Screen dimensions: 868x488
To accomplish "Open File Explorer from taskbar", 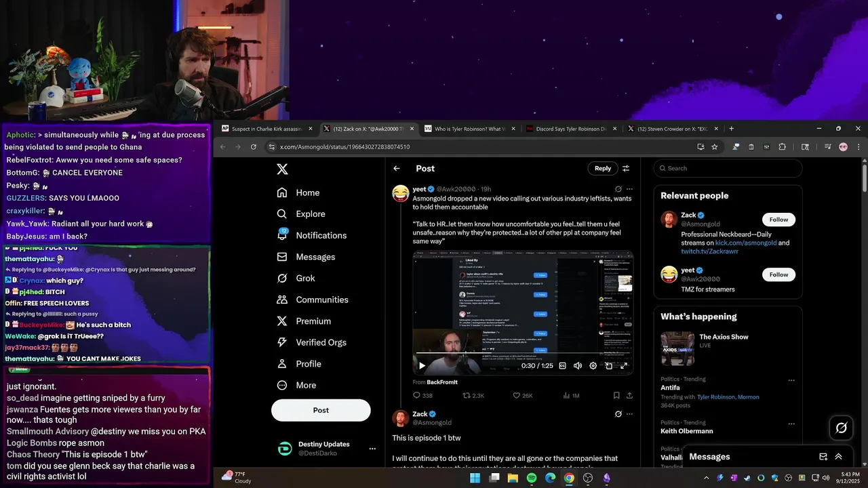I will tap(513, 478).
